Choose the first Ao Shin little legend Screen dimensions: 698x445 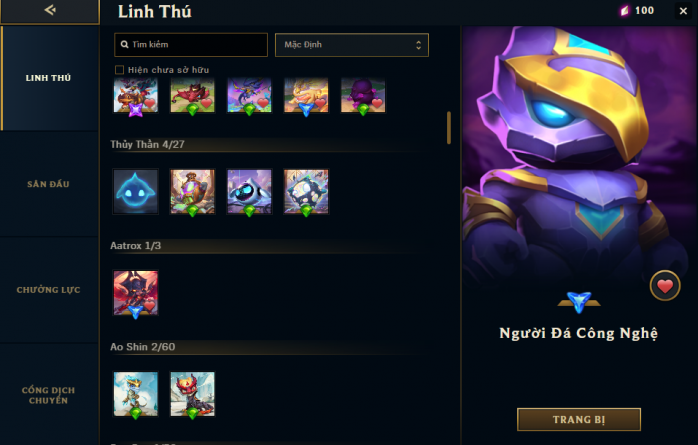pos(135,394)
